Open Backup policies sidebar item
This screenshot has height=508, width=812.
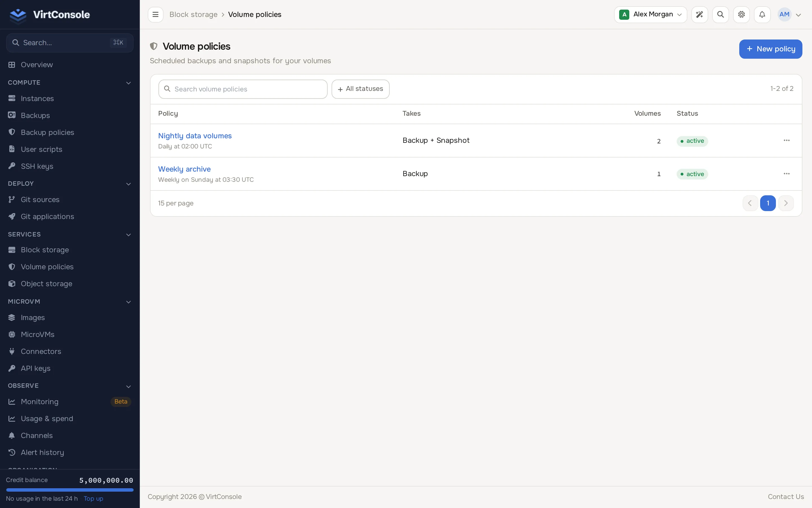pos(70,132)
